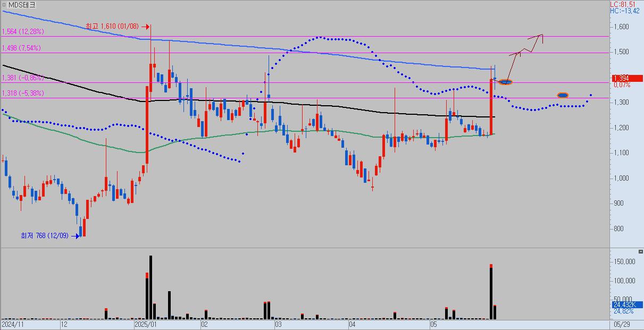
Task: Click the 04 month label on date axis
Action: pos(352,324)
